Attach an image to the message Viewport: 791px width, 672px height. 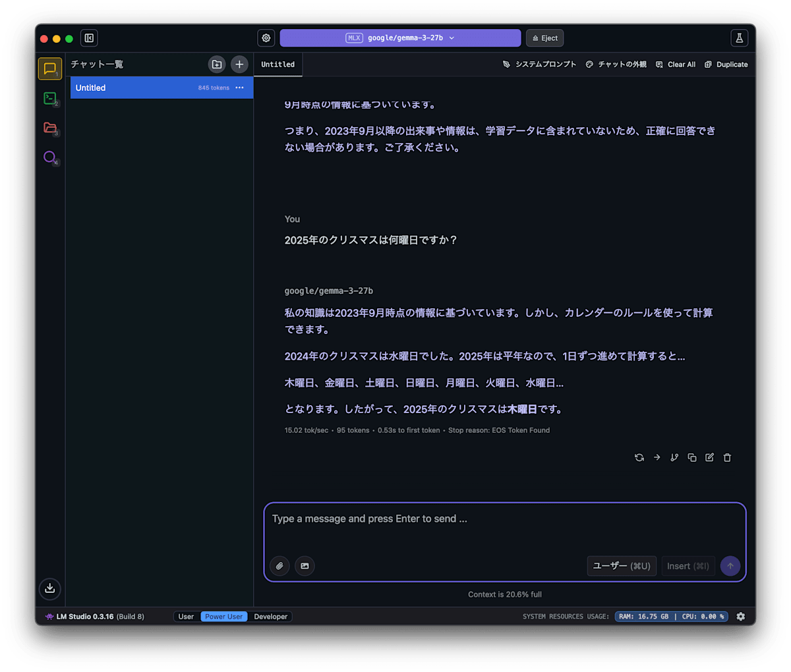tap(305, 566)
